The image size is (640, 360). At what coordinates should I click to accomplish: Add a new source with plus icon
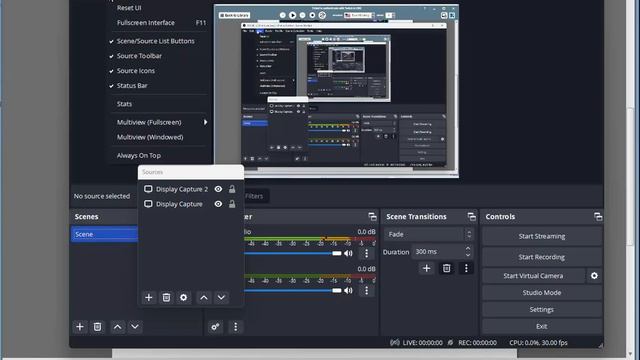[149, 297]
